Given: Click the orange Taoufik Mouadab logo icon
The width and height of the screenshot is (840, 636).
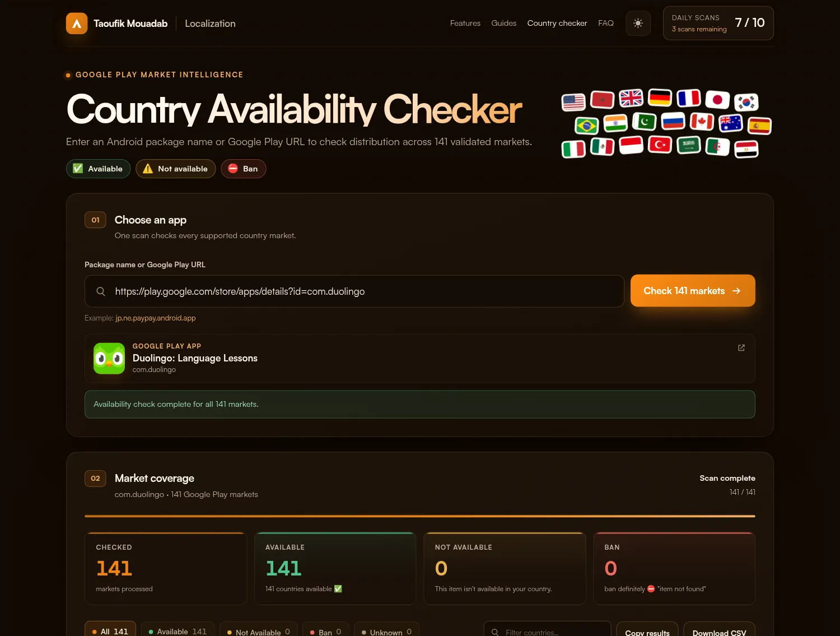Looking at the screenshot, I should point(77,24).
